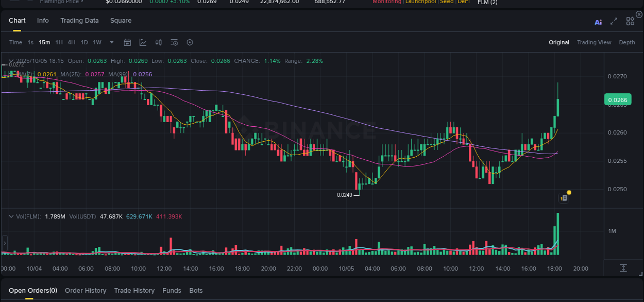Click the hexagon token icon in chart toolbar
This screenshot has width=644, height=302.
click(190, 42)
